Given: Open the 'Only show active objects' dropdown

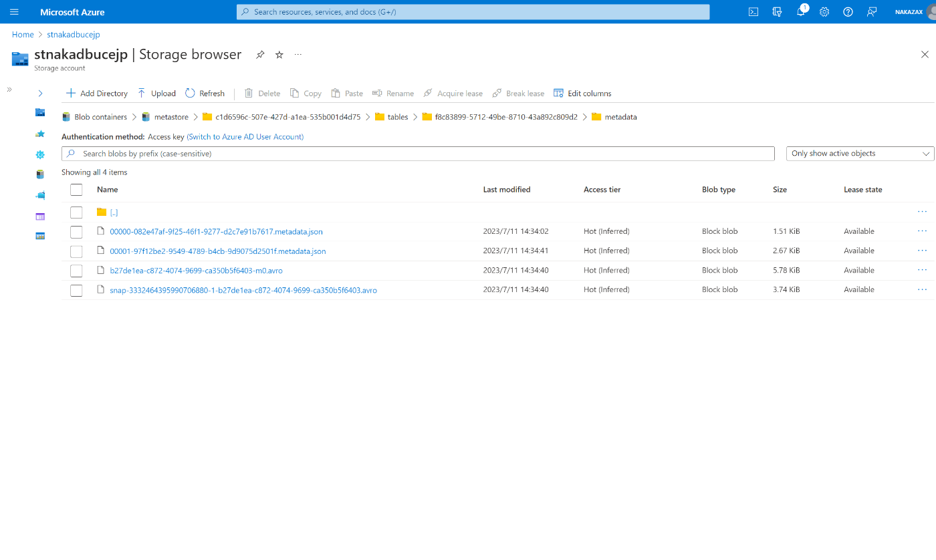Looking at the screenshot, I should coord(860,154).
